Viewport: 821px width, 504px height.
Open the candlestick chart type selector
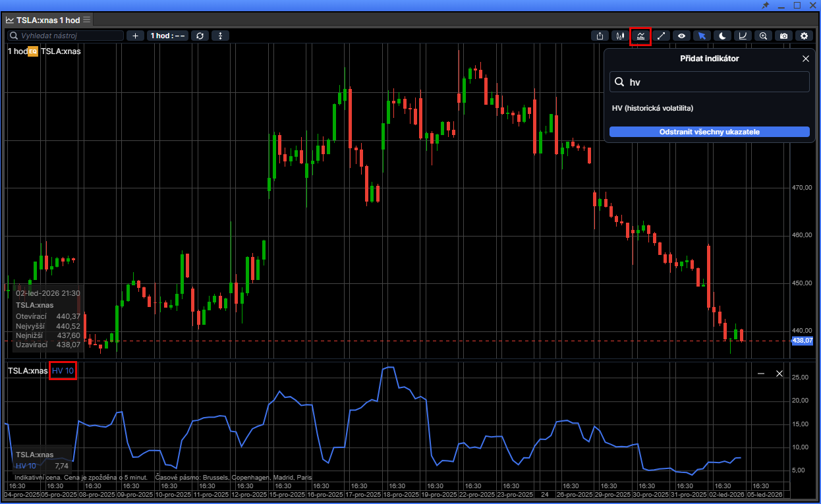tap(620, 36)
